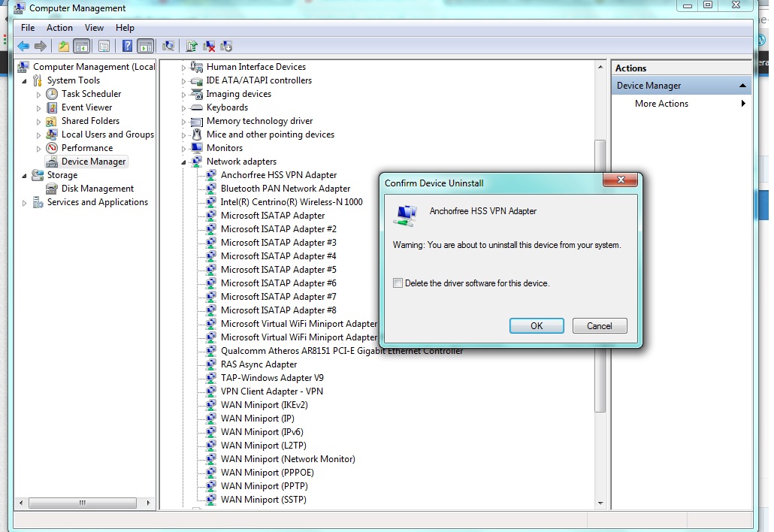This screenshot has height=532, width=774.
Task: Toggle the Show/Hide Console Tree icon
Action: [82, 47]
